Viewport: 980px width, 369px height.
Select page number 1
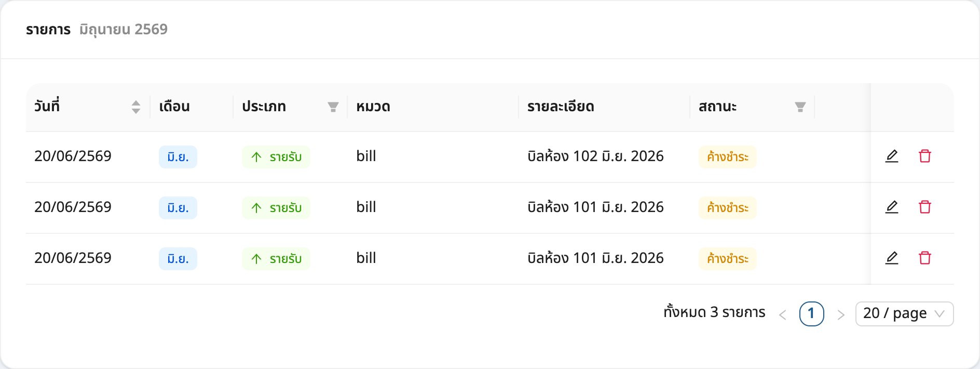point(812,314)
